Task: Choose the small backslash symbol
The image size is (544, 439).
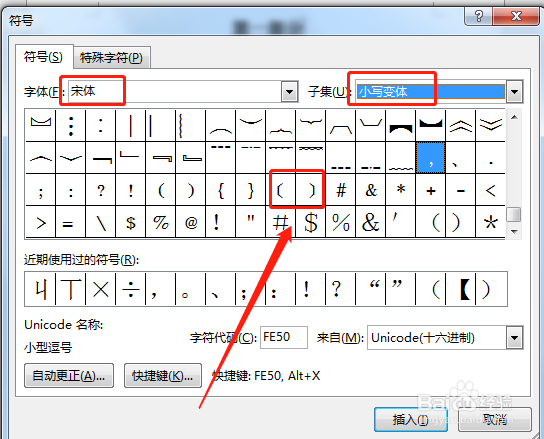Action: click(101, 222)
